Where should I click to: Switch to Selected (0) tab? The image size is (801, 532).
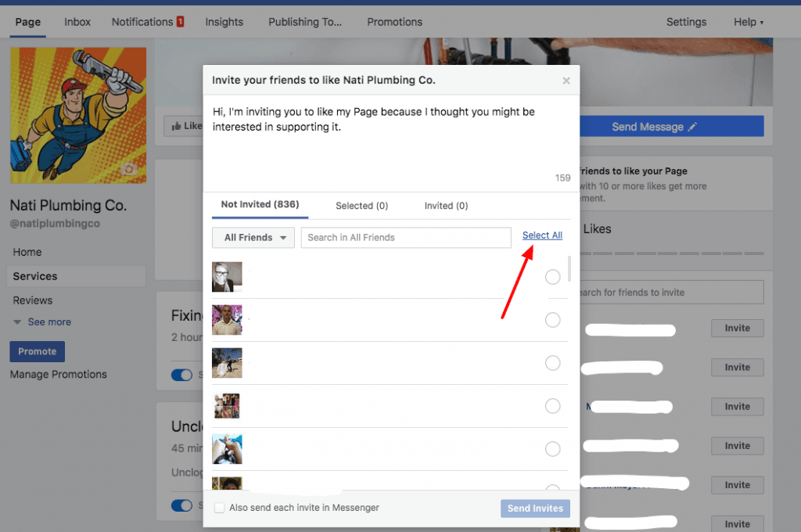(361, 206)
